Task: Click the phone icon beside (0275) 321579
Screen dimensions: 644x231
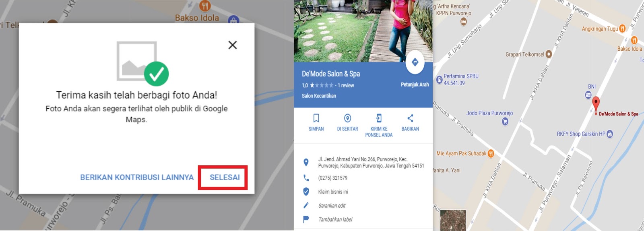Action: 306,178
